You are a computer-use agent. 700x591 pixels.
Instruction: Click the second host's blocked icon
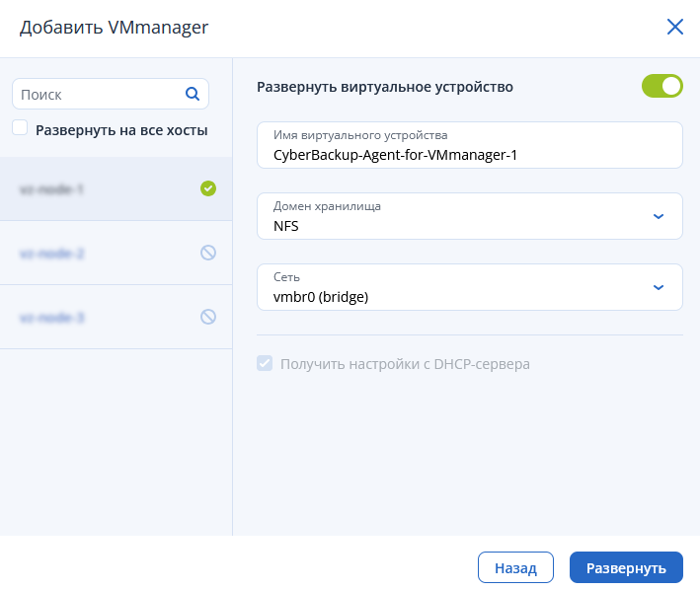208,253
